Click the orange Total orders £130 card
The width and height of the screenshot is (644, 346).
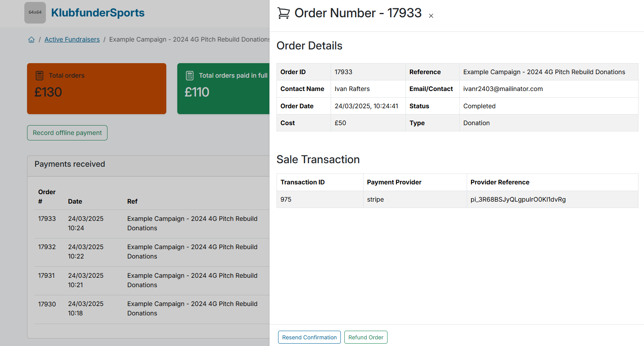coord(96,89)
